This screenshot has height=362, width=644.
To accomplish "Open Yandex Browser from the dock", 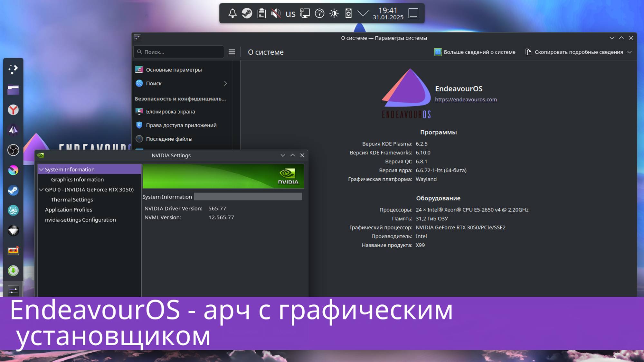I will [13, 110].
